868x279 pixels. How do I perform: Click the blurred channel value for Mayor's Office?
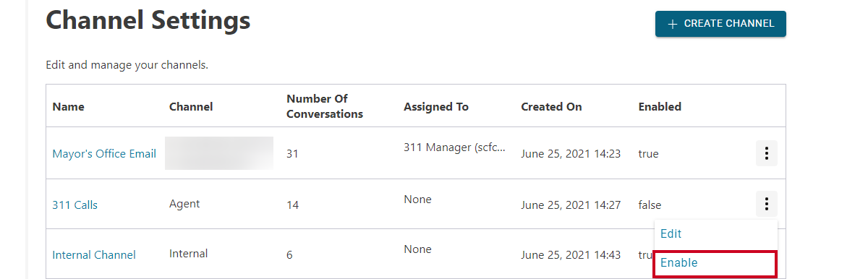pyautogui.click(x=219, y=153)
